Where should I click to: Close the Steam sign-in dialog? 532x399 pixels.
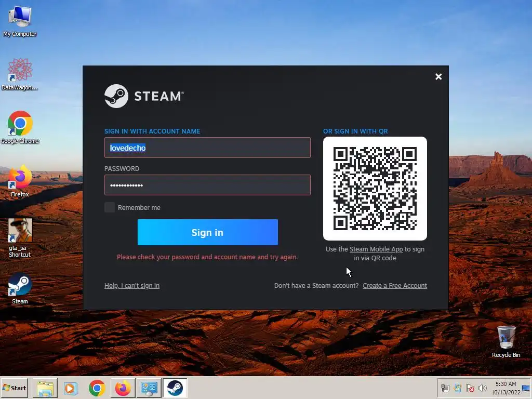438,77
